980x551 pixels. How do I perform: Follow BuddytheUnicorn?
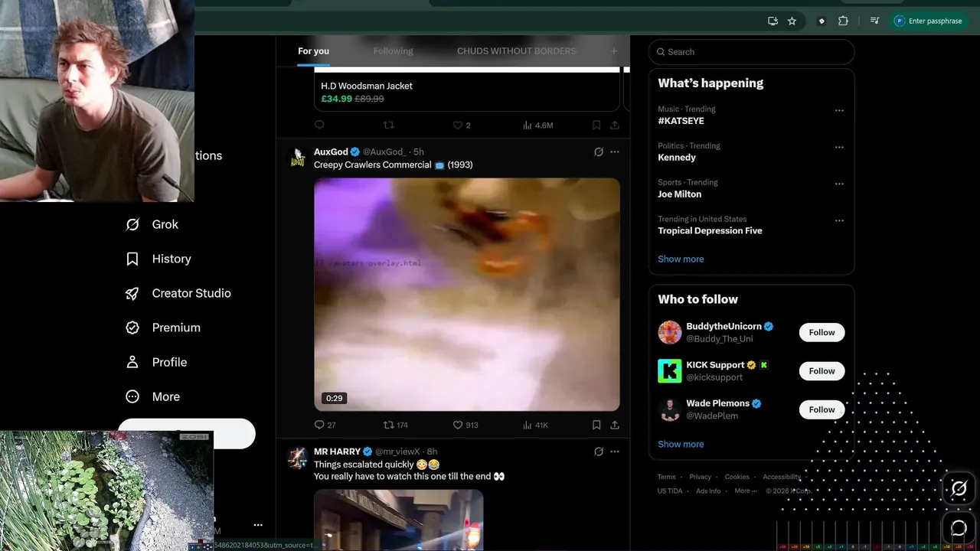(x=822, y=332)
